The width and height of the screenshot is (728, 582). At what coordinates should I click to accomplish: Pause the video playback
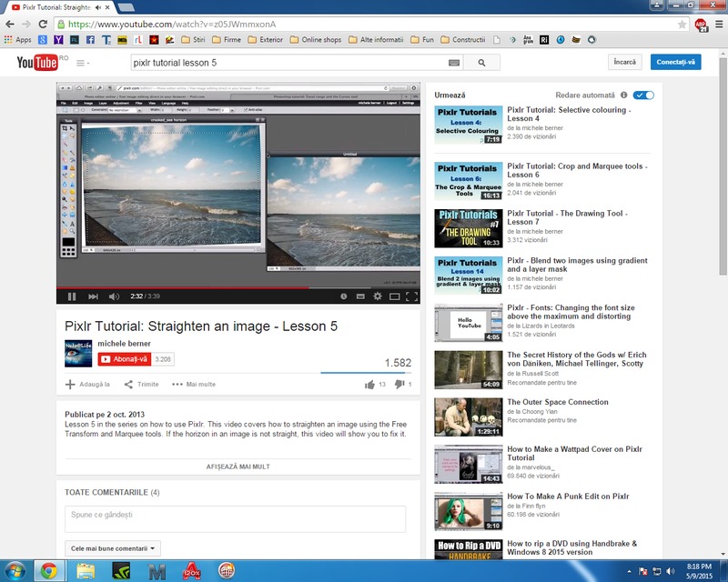(x=72, y=296)
